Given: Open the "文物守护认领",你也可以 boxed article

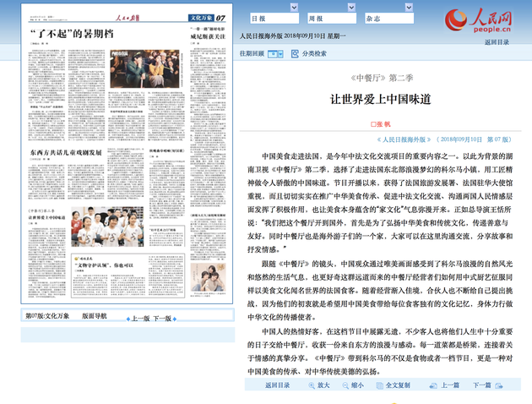Looking at the screenshot, I should [x=104, y=265].
